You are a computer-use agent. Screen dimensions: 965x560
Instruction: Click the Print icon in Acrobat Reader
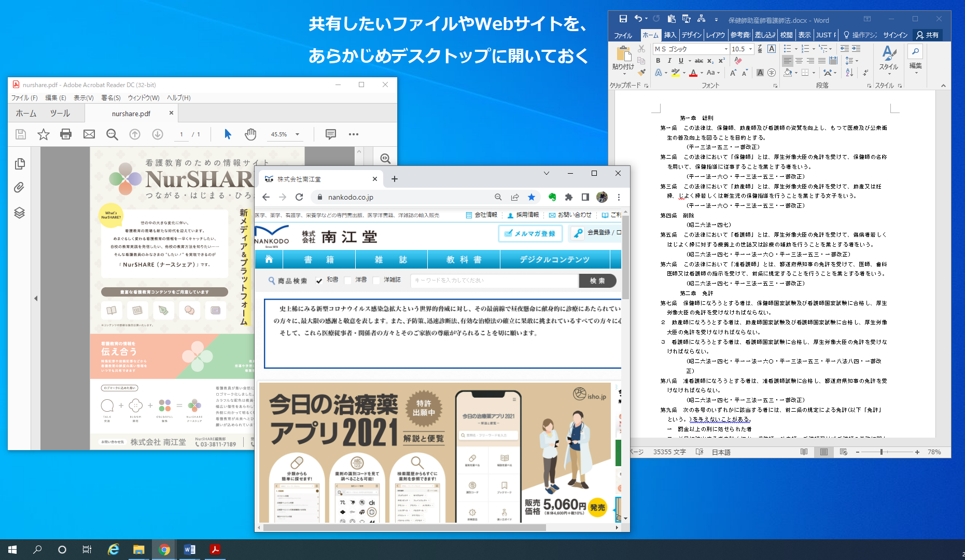(66, 134)
